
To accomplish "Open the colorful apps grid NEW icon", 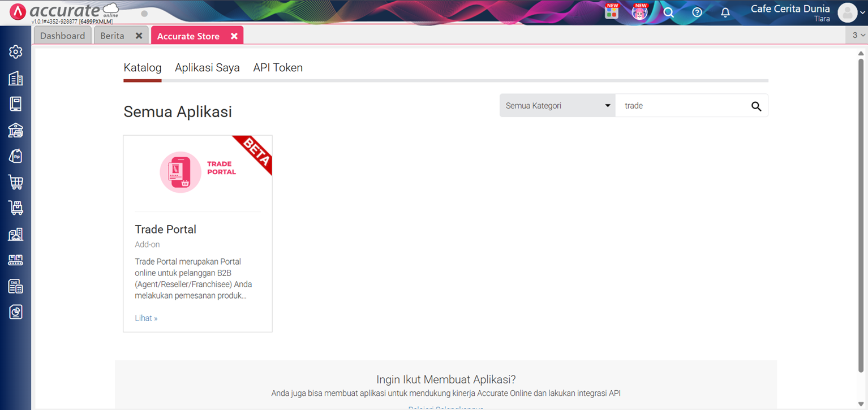I will tap(612, 12).
